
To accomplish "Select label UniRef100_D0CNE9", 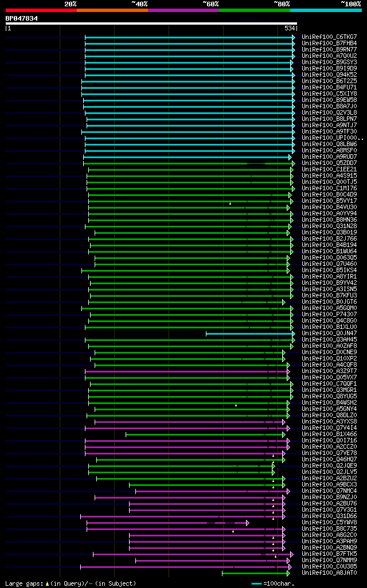I will tap(329, 352).
